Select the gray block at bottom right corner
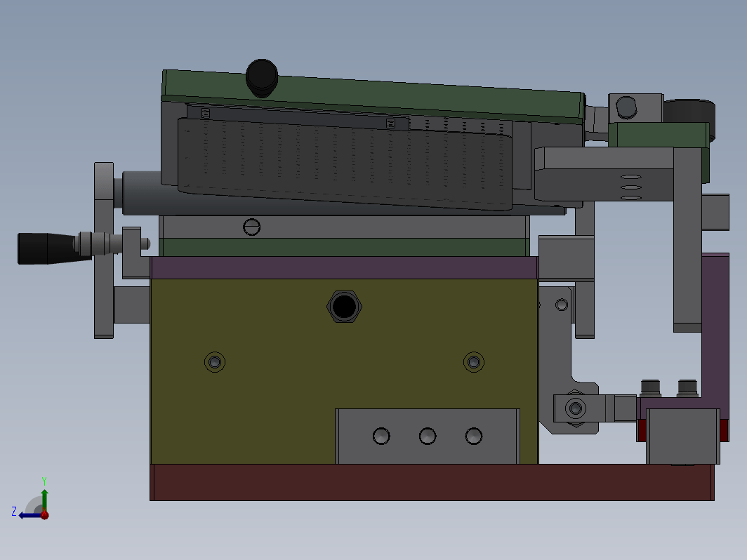 (x=682, y=436)
